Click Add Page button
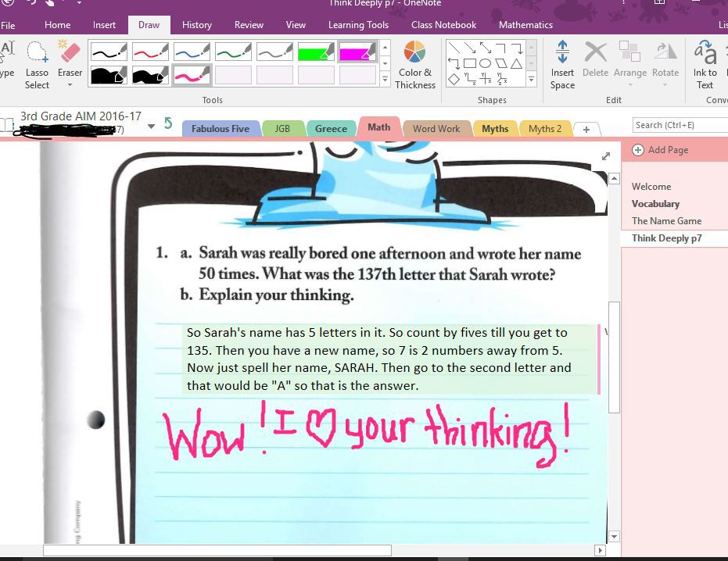Viewport: 728px width, 561px height. 661,150
